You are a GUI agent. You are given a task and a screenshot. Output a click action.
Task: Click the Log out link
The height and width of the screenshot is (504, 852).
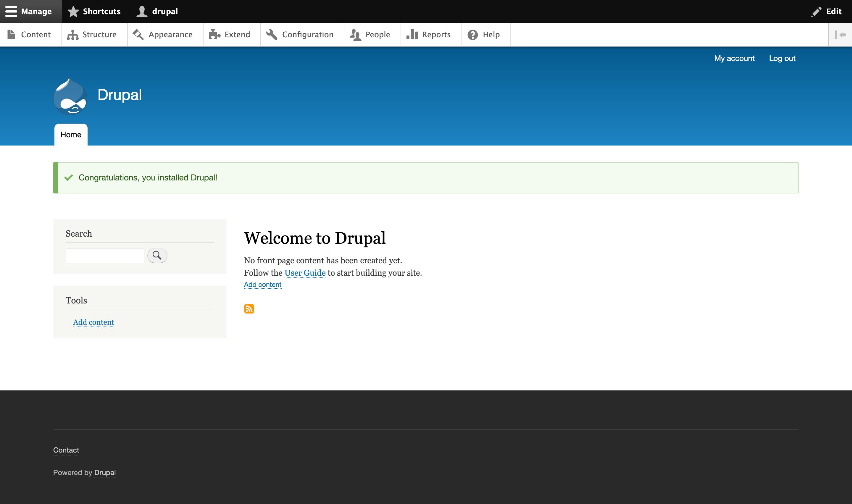pos(782,58)
